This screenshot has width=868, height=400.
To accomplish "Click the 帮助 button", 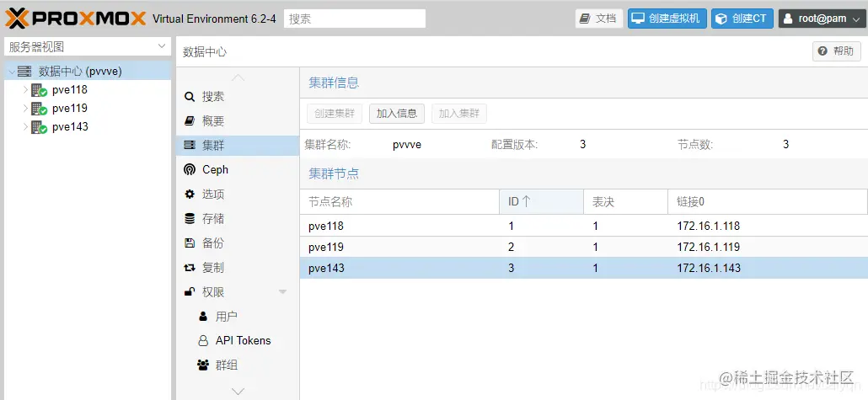I will (837, 51).
